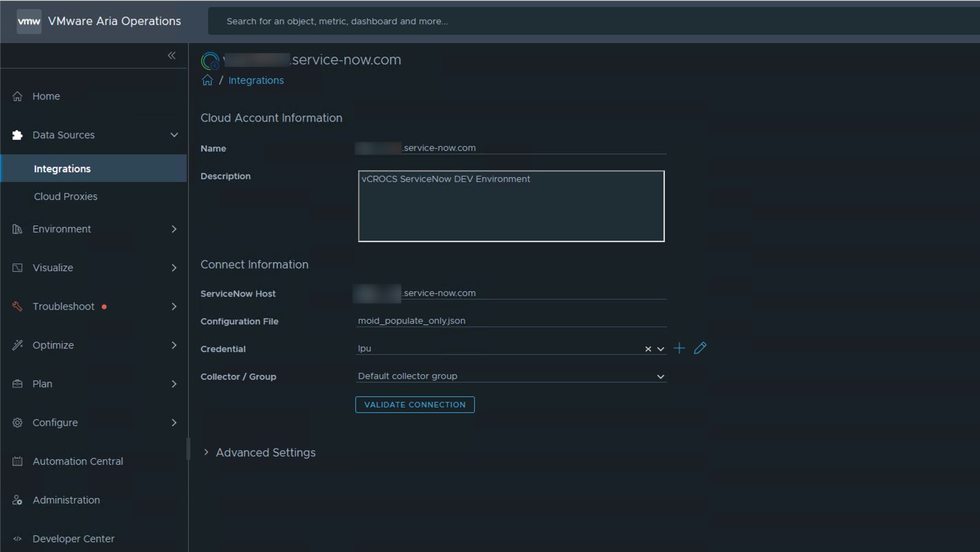Open the Credential dropdown list

pyautogui.click(x=661, y=349)
